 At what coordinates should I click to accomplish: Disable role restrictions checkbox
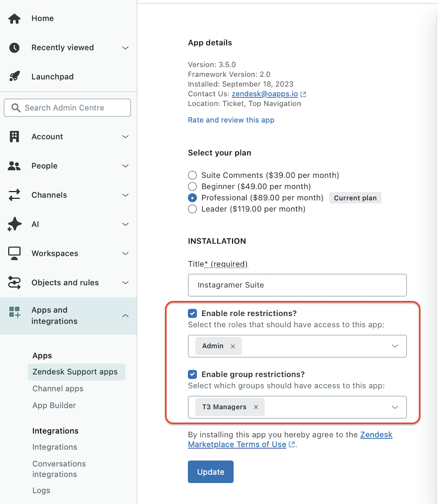point(192,313)
